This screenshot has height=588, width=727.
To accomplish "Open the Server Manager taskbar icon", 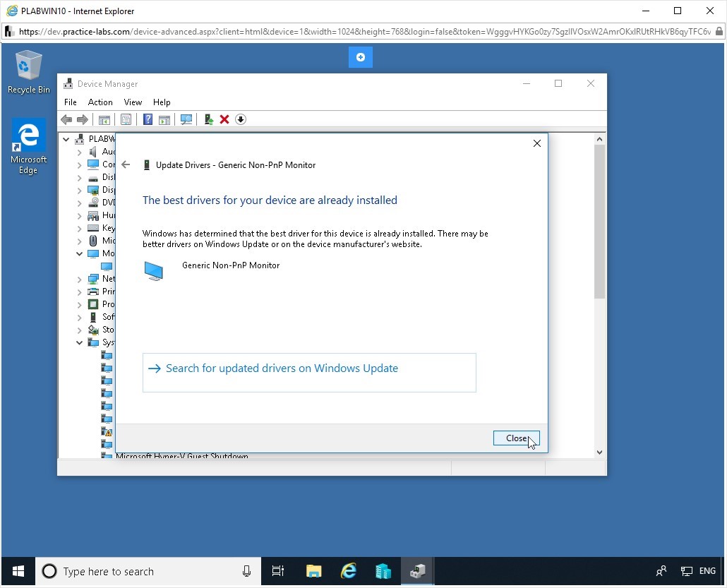I will coord(383,571).
